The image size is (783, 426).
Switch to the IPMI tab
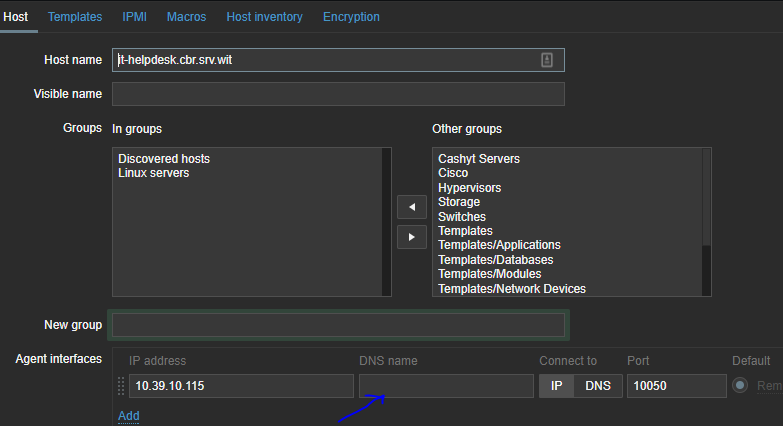[x=134, y=16]
